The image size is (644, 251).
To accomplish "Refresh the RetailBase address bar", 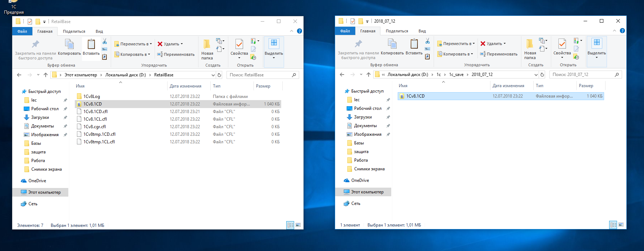I will [219, 75].
